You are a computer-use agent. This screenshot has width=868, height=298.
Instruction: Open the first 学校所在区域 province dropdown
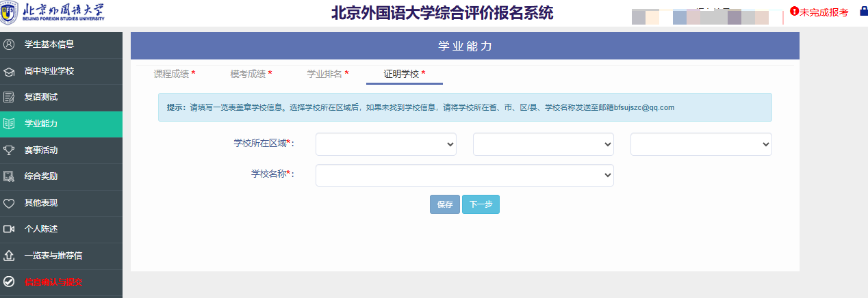coord(385,144)
